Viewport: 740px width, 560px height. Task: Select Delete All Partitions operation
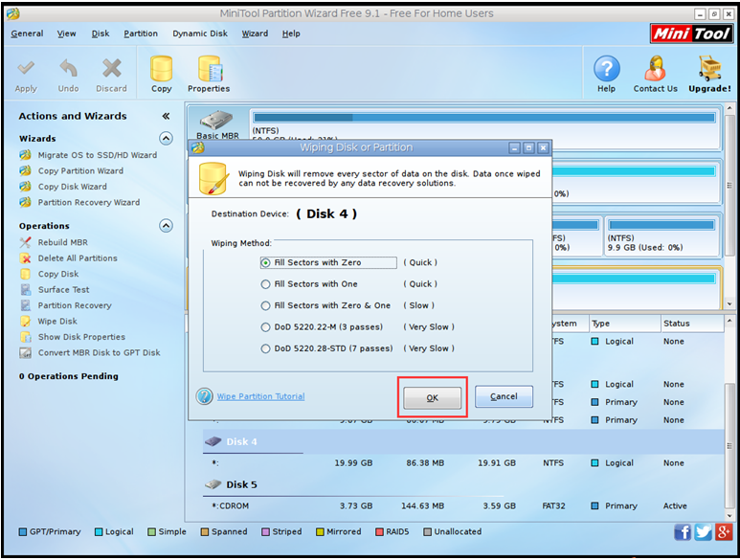tap(78, 258)
